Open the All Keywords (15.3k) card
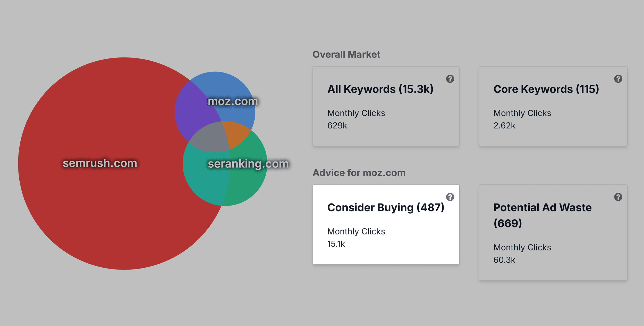 (x=386, y=106)
